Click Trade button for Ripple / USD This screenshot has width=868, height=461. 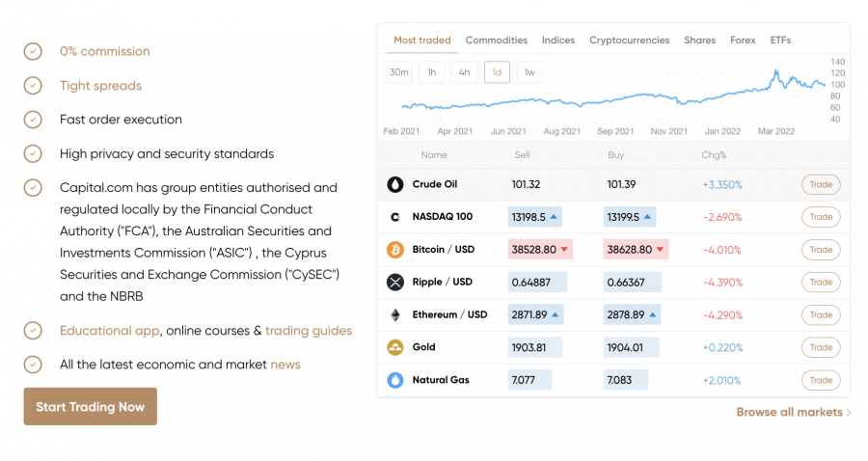pyautogui.click(x=821, y=283)
